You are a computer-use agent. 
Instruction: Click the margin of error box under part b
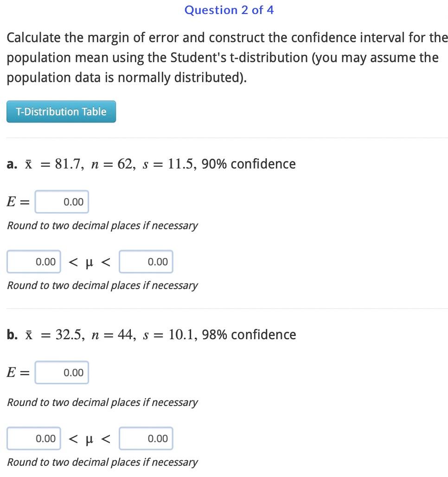pyautogui.click(x=62, y=372)
